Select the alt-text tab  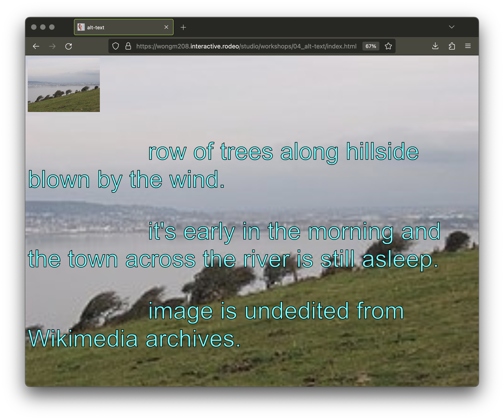[x=120, y=27]
